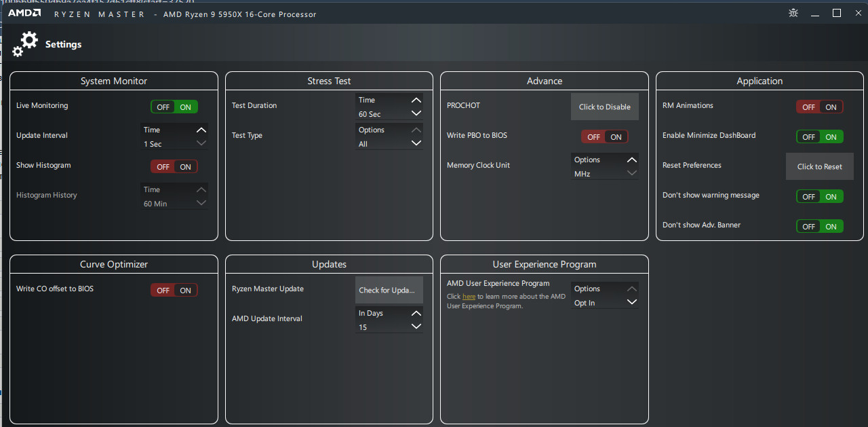The width and height of the screenshot is (868, 427).
Task: Click Test Type up arrow
Action: [416, 130]
